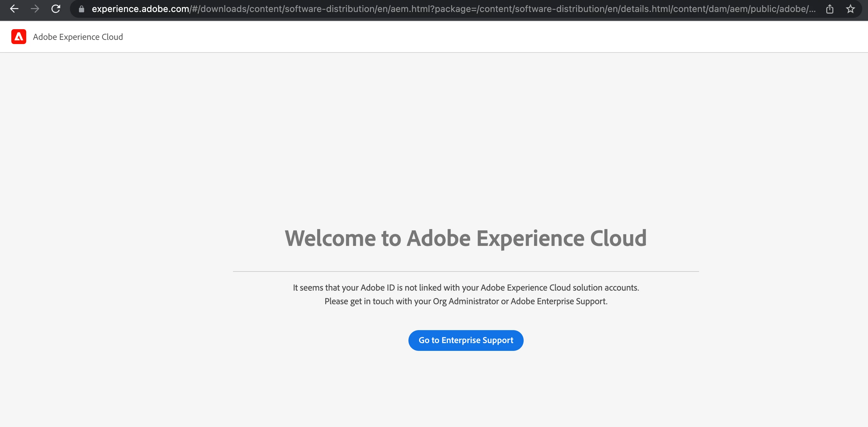Screen dimensions: 868x427
Task: Click Adobe Enterprise Support text in the message
Action: [558, 301]
